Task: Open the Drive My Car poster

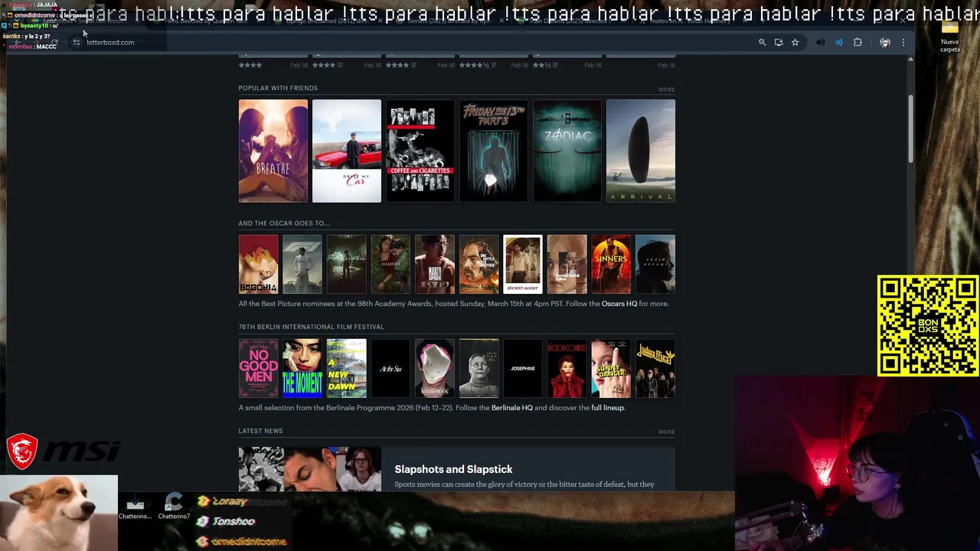Action: [x=346, y=151]
